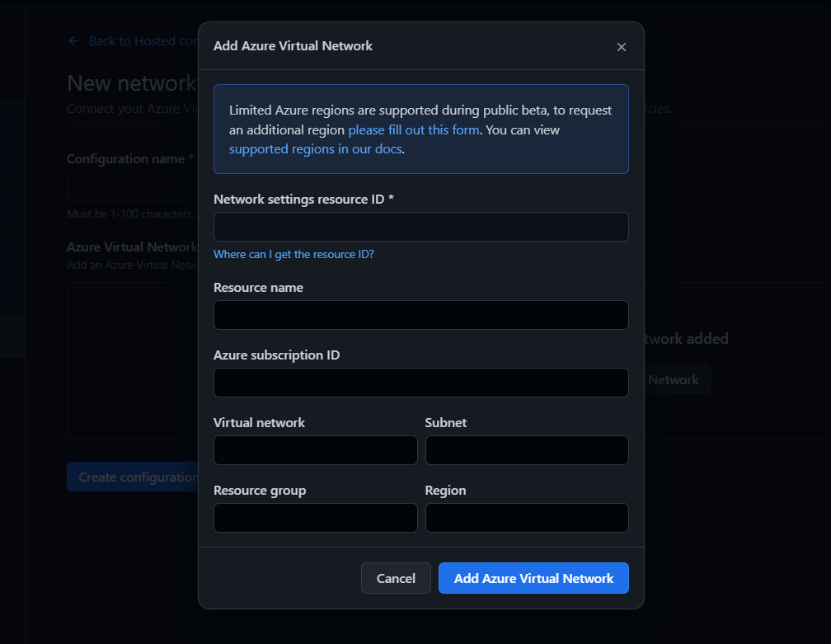This screenshot has height=644, width=831.
Task: Focus the Configuration name field in background page
Action: pyautogui.click(x=133, y=186)
